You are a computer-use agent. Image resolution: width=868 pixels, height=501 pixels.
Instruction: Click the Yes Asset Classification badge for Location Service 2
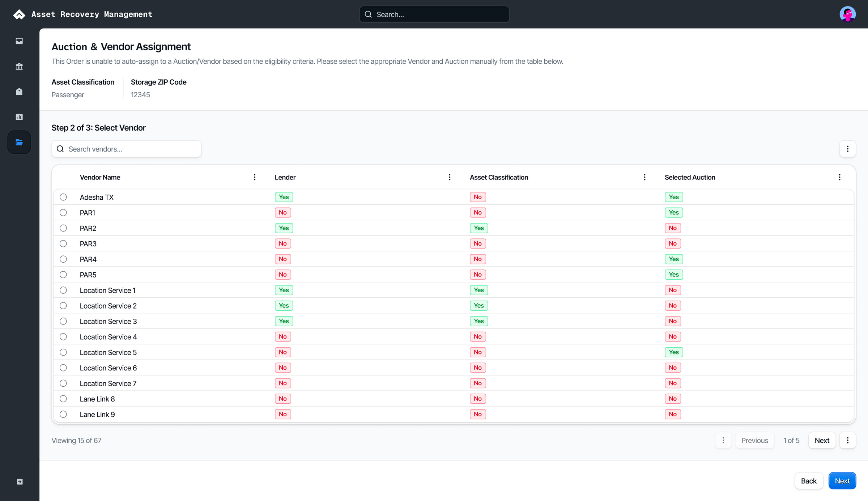(x=479, y=306)
